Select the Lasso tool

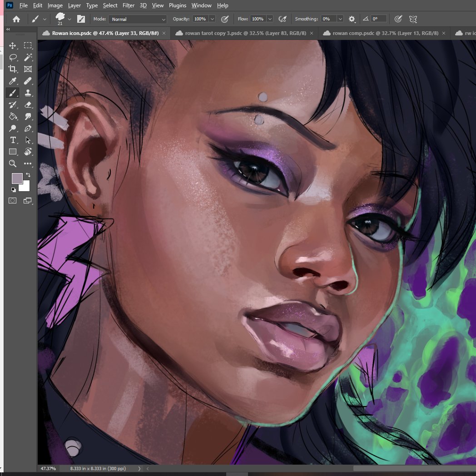[12, 57]
